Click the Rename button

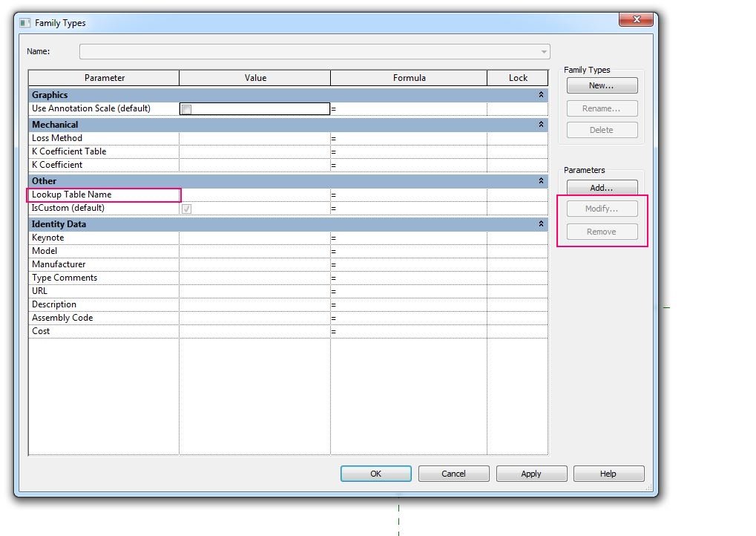click(x=601, y=108)
